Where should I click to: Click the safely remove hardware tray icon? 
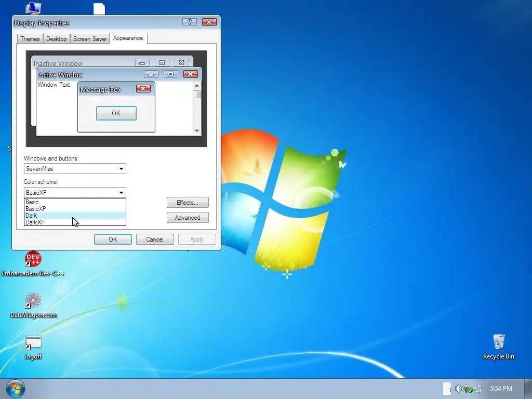pyautogui.click(x=468, y=389)
